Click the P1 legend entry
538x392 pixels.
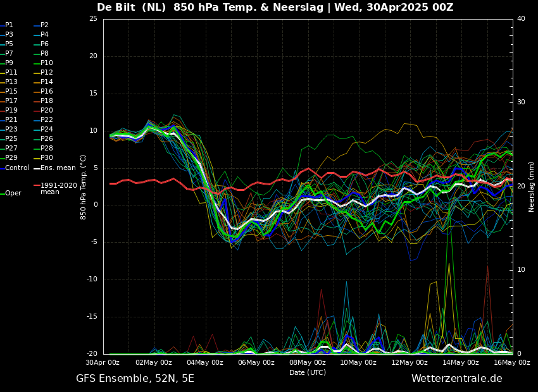(x=9, y=25)
